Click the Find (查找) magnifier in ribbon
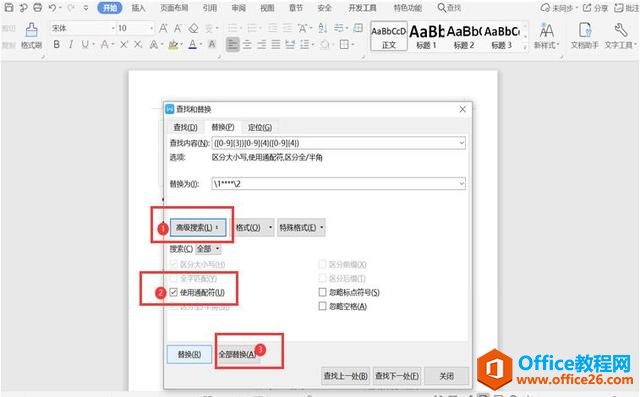The height and width of the screenshot is (397, 640). (442, 8)
